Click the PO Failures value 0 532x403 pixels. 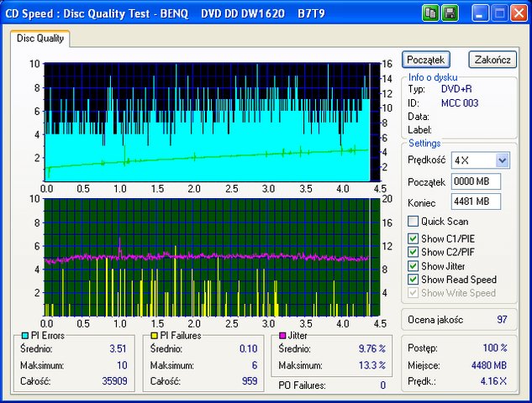pyautogui.click(x=382, y=385)
